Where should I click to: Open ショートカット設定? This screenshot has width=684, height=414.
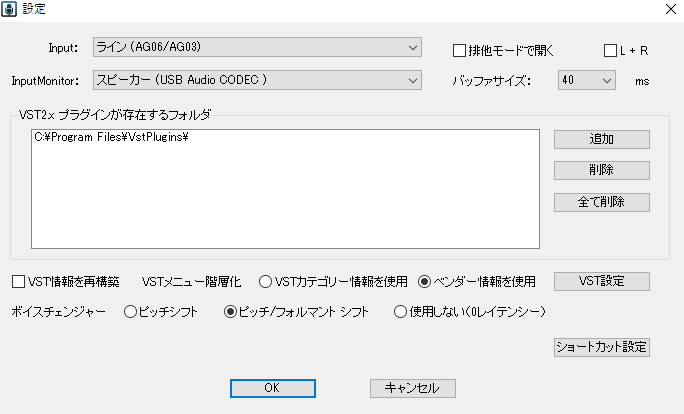(602, 347)
